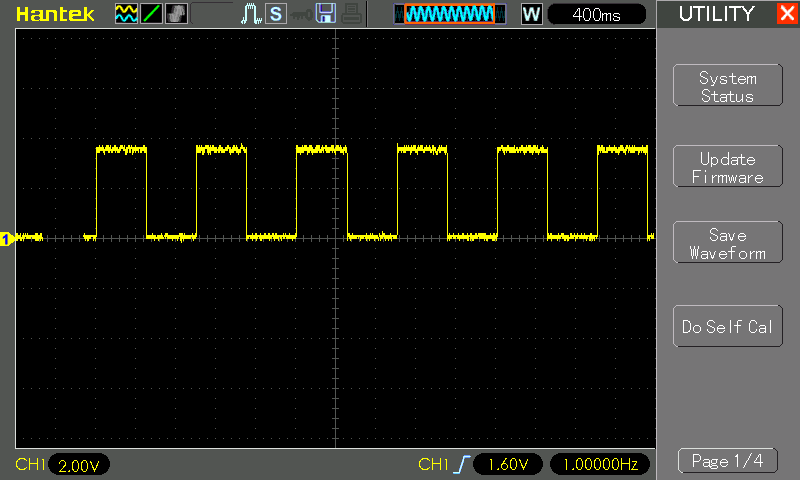The image size is (800, 480).
Task: Open System Status
Action: coord(727,87)
